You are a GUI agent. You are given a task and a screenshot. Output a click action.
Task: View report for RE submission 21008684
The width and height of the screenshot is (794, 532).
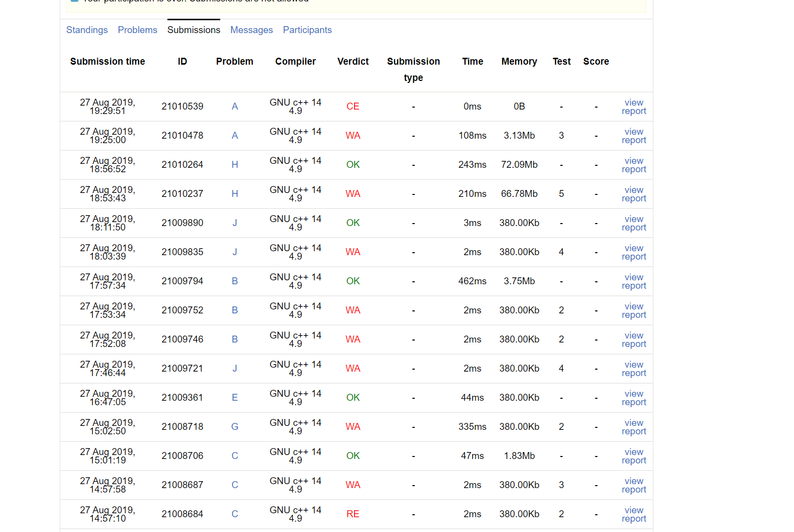tap(634, 514)
